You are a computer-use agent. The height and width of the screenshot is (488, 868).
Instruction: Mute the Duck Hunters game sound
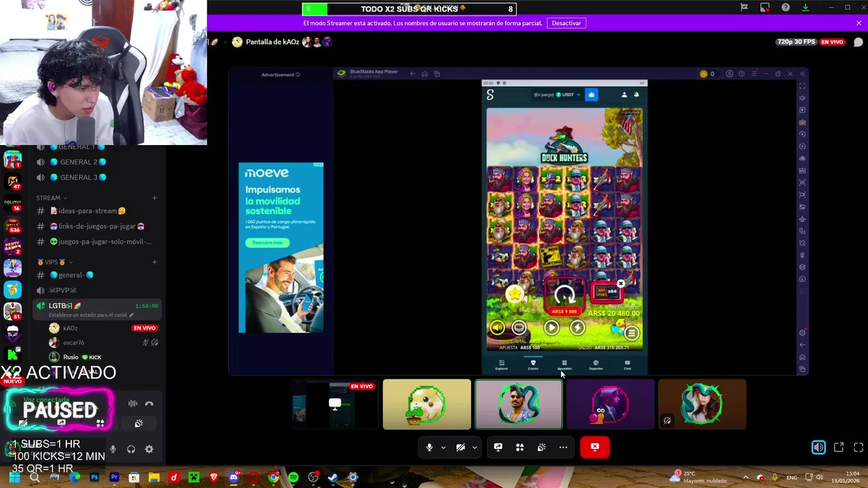(x=497, y=328)
